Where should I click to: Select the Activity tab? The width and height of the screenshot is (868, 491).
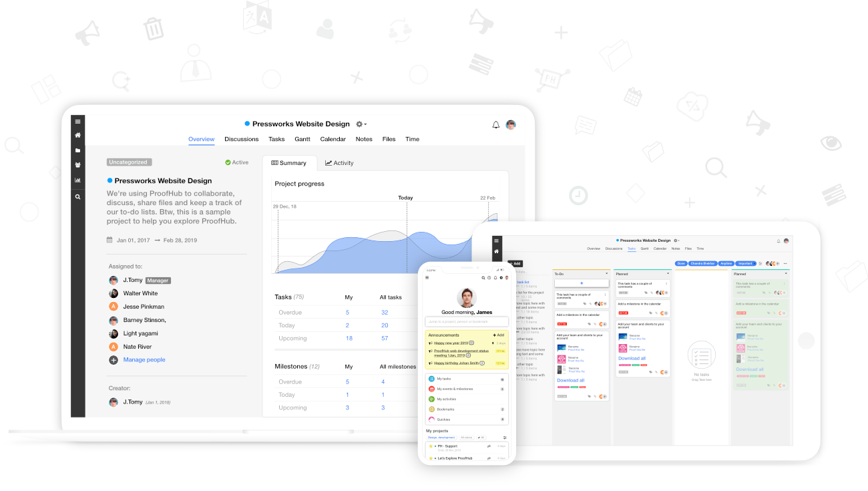point(339,163)
